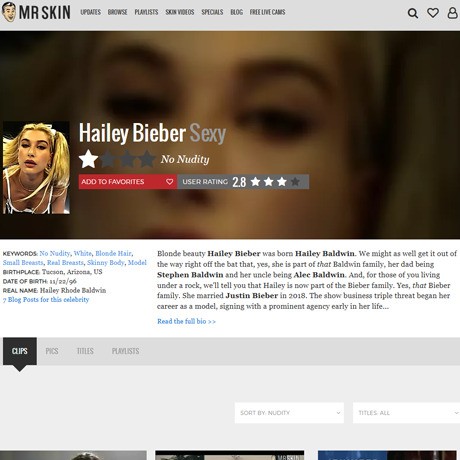Open the search magnifier icon
The width and height of the screenshot is (460, 460).
pyautogui.click(x=413, y=13)
